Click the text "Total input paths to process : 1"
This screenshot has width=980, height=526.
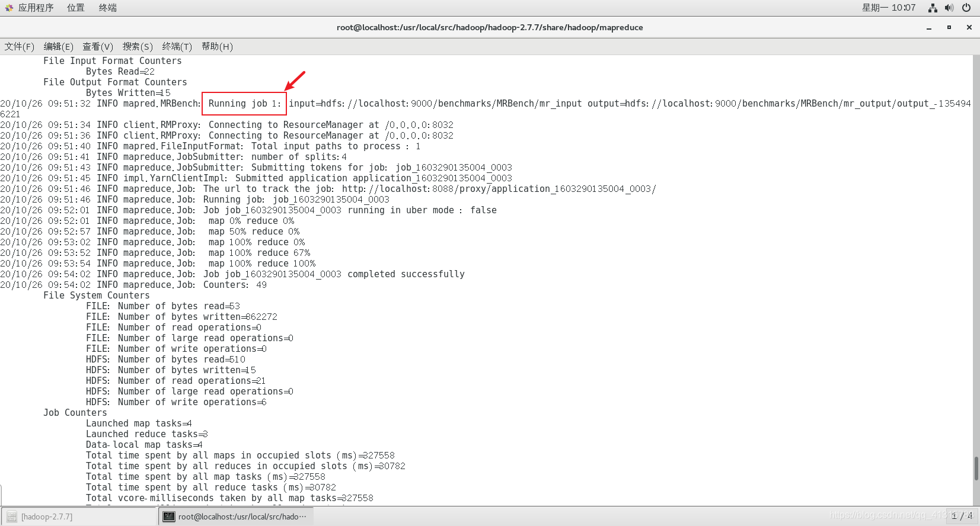[x=336, y=146]
